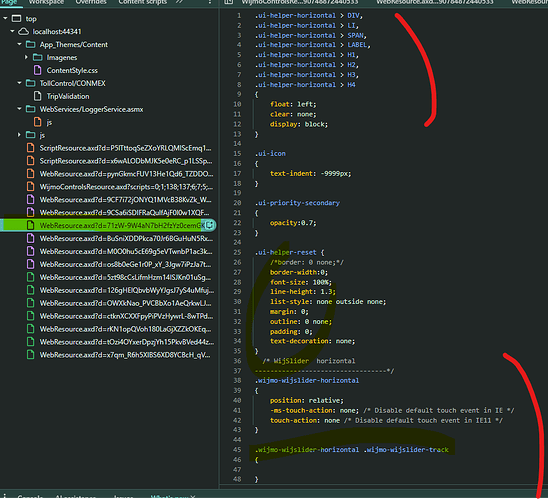Screen dimensions: 548x499
Task: Collapse the localhost:44341 domain node
Action: 12,31
